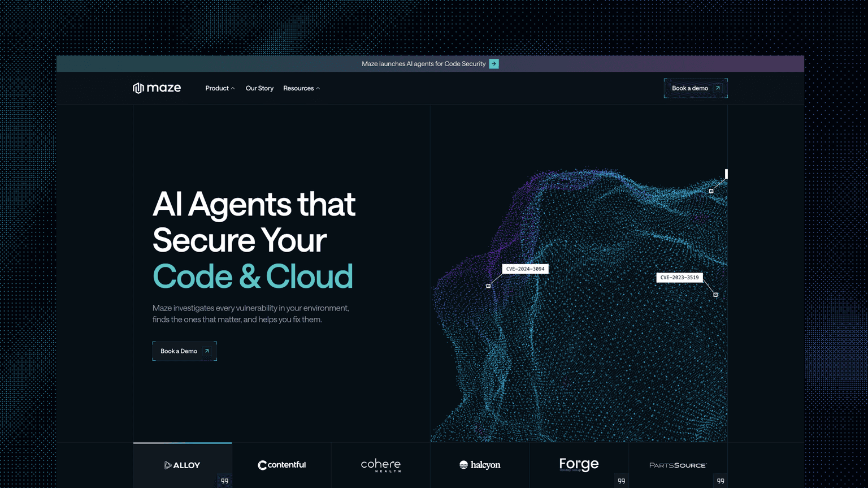Open quote icon on Alloy tab
Viewport: 868px width, 488px height.
(x=225, y=481)
